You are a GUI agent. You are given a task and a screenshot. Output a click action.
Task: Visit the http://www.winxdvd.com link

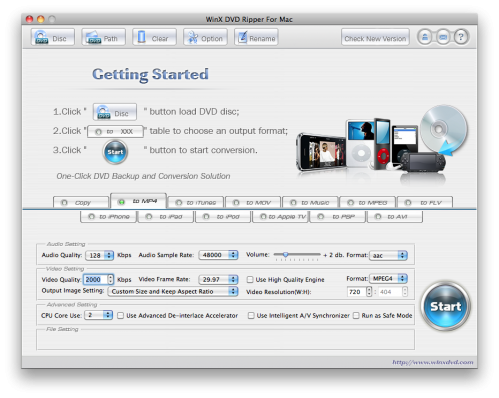click(x=433, y=362)
